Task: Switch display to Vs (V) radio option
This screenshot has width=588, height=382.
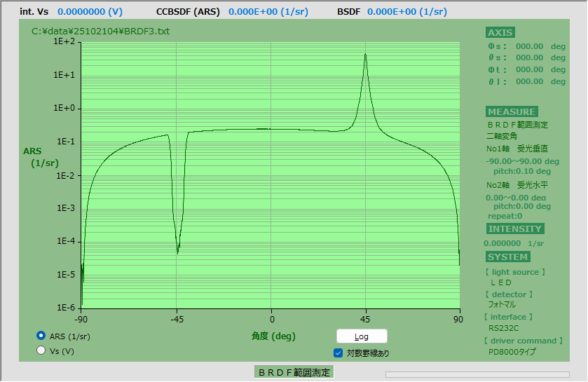Action: (x=41, y=350)
